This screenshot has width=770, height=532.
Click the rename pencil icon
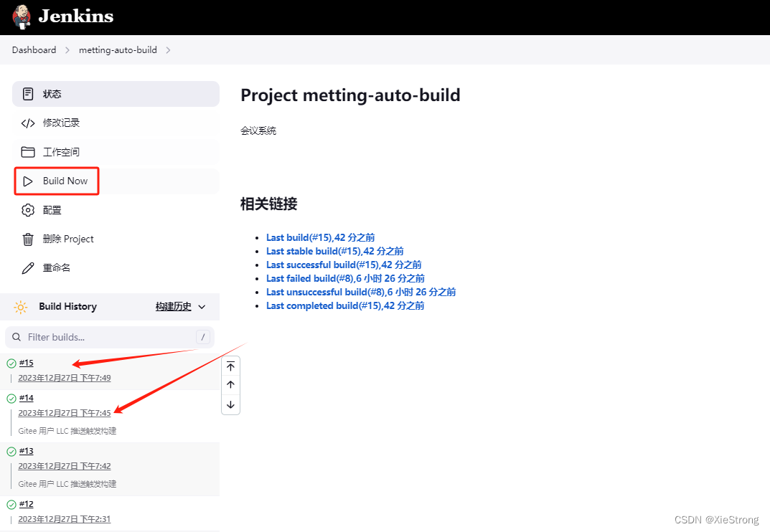(x=28, y=268)
